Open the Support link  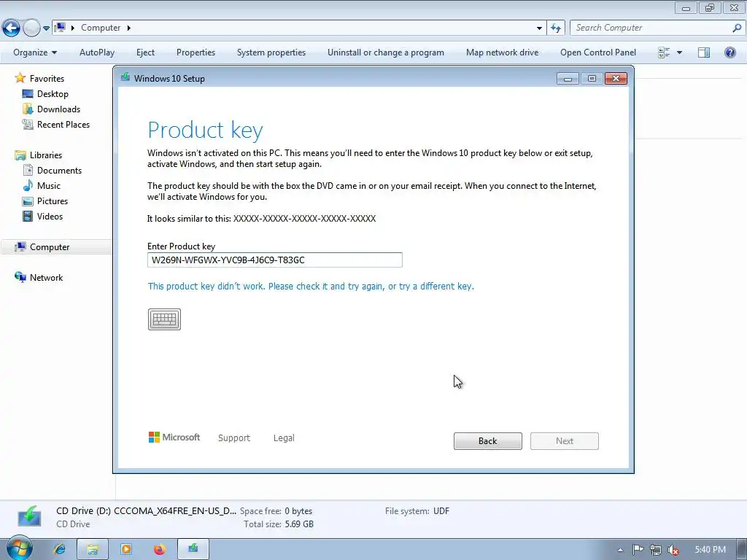[234, 438]
